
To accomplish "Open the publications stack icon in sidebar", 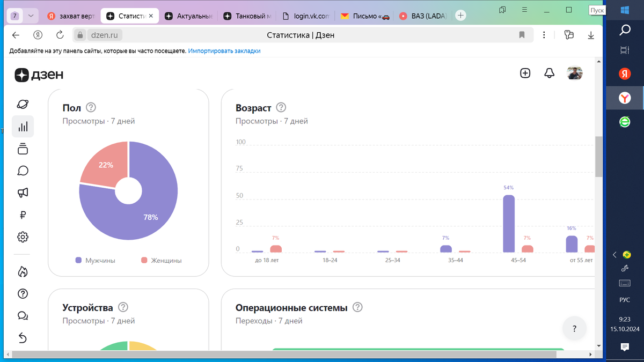I will (x=23, y=149).
